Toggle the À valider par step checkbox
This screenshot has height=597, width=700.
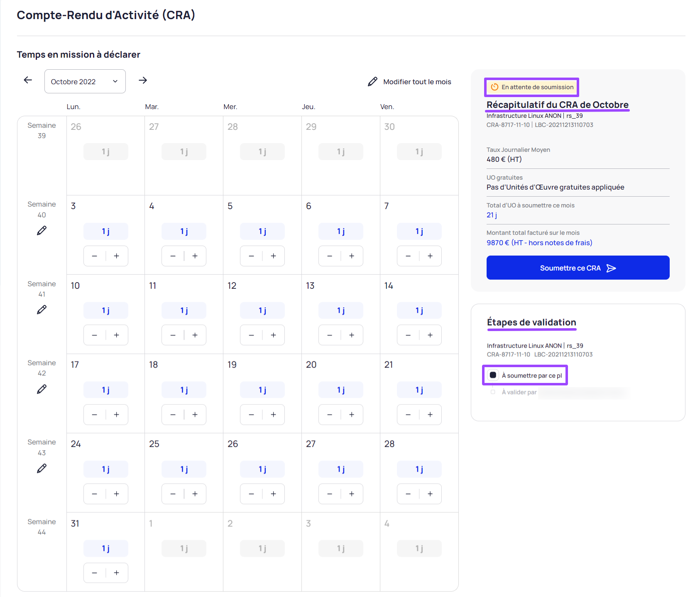pos(493,392)
